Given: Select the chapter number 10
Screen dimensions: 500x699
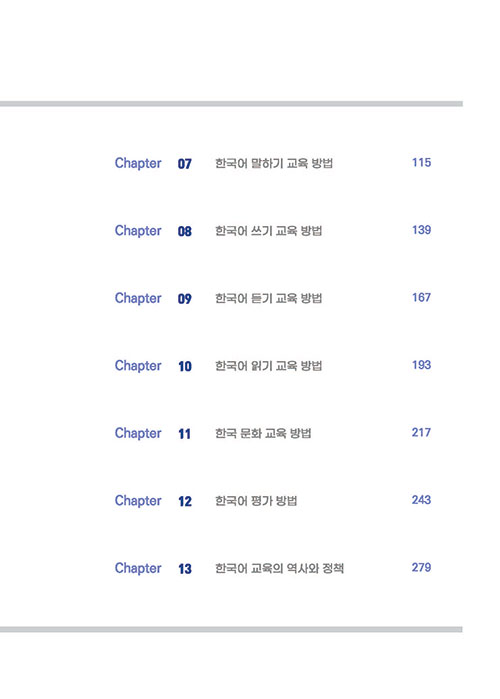Looking at the screenshot, I should 184,366.
